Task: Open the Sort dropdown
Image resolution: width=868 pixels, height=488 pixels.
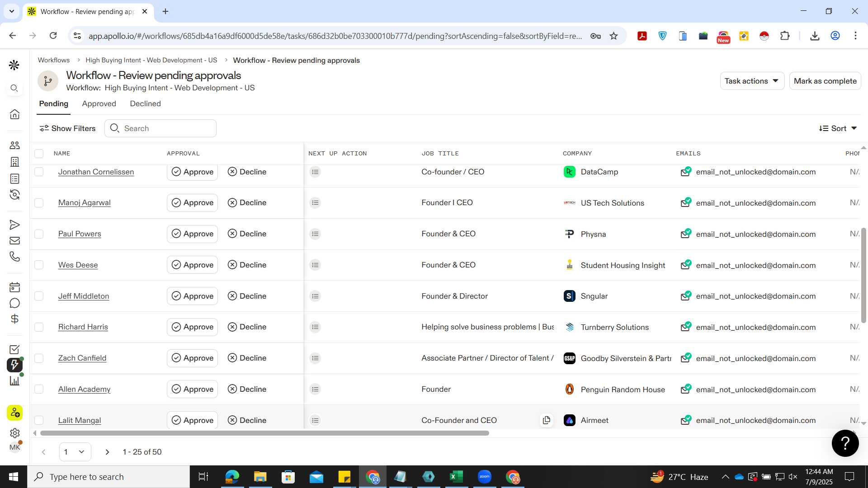Action: (838, 128)
